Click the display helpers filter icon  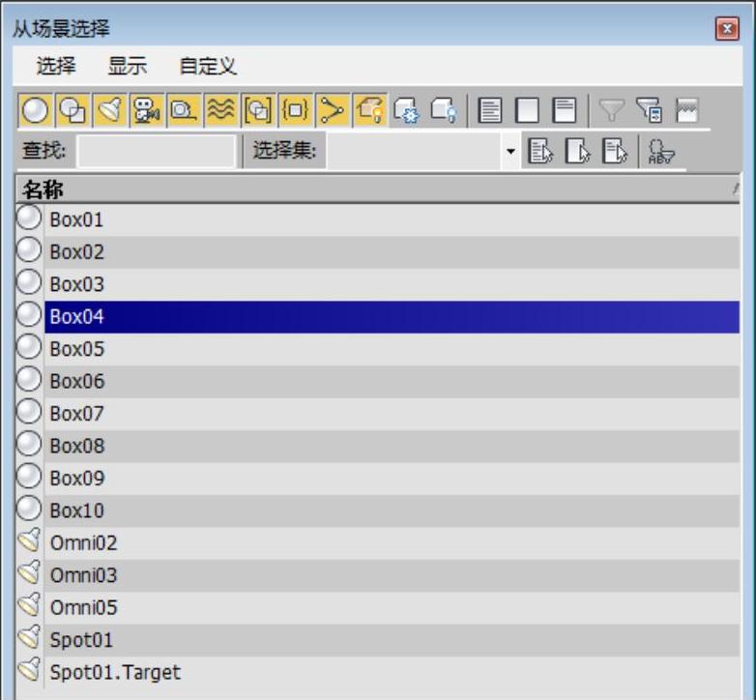(x=182, y=111)
